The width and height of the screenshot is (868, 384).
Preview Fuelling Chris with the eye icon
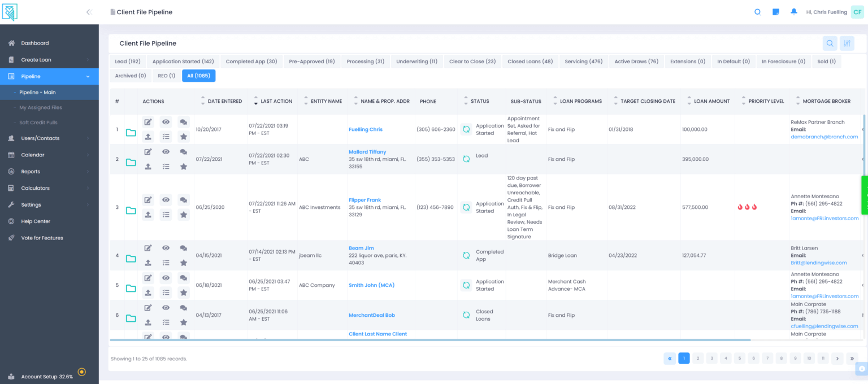point(166,121)
